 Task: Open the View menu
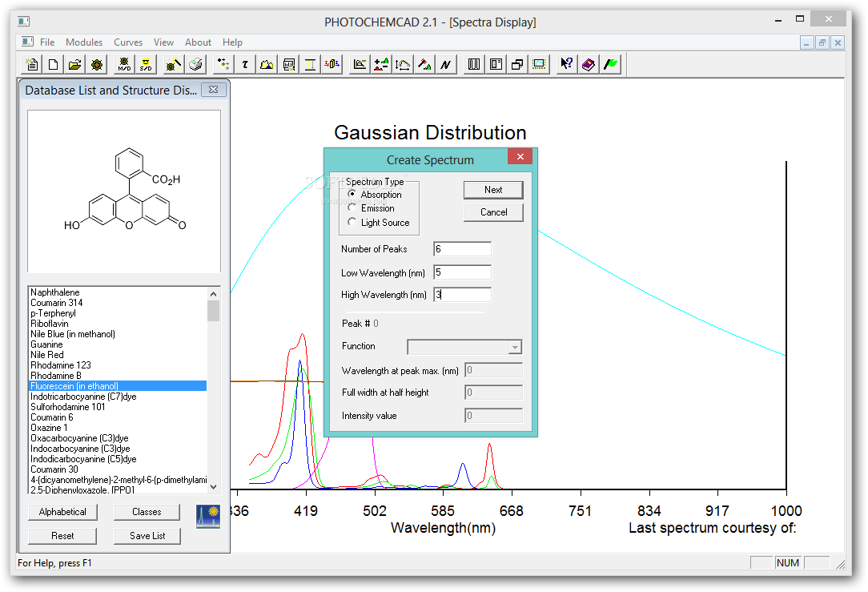point(163,42)
